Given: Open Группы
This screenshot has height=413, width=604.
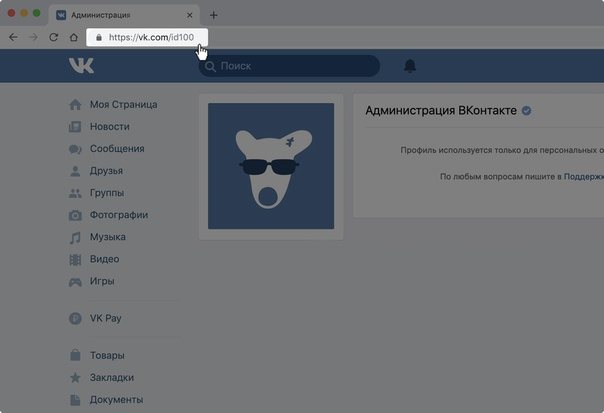Looking at the screenshot, I should tap(107, 193).
